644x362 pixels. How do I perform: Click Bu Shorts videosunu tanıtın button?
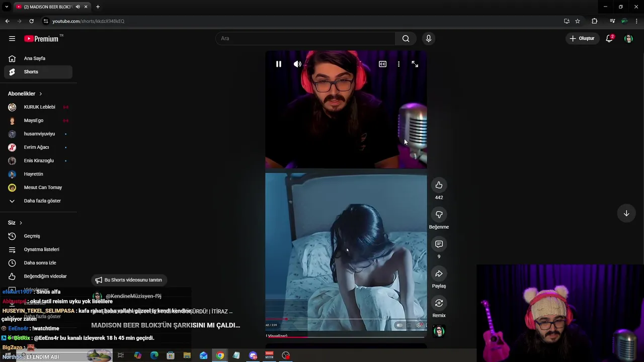pyautogui.click(x=129, y=280)
